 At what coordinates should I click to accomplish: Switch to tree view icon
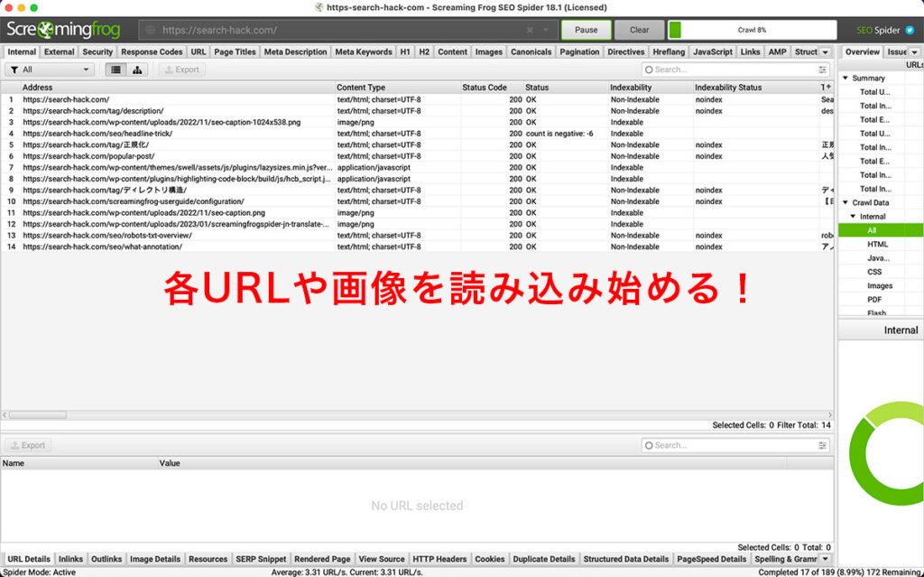click(x=137, y=70)
